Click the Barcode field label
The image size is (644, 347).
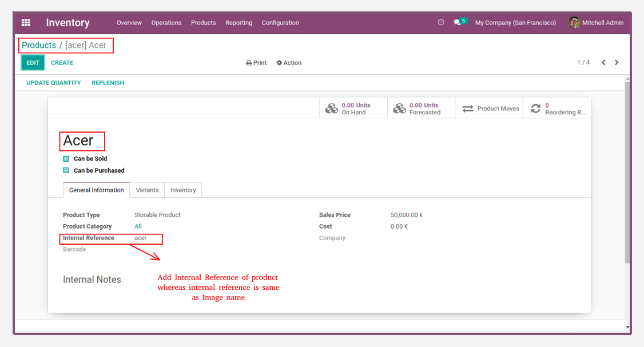click(x=74, y=249)
